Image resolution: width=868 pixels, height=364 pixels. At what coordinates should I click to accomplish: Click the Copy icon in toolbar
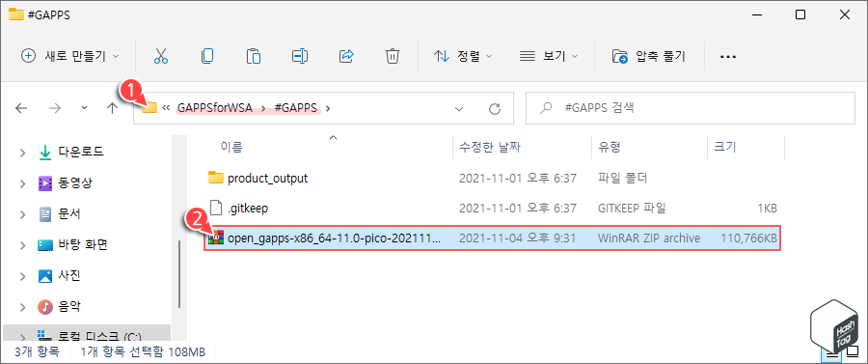click(207, 56)
